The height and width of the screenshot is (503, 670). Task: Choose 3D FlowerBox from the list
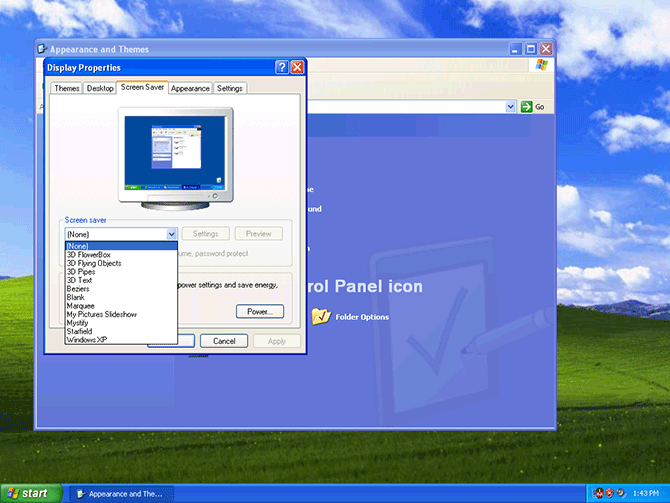[x=121, y=255]
